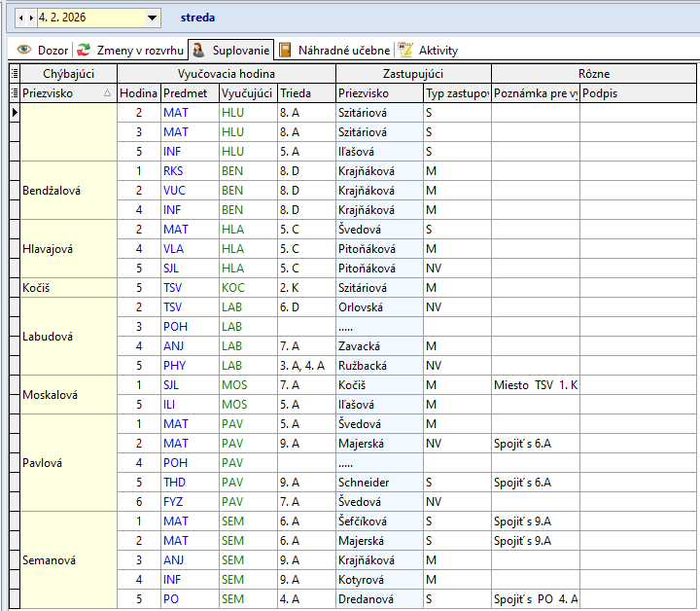Click the empty substitute cell for Labudová POH
The height and width of the screenshot is (611, 700).
click(379, 327)
